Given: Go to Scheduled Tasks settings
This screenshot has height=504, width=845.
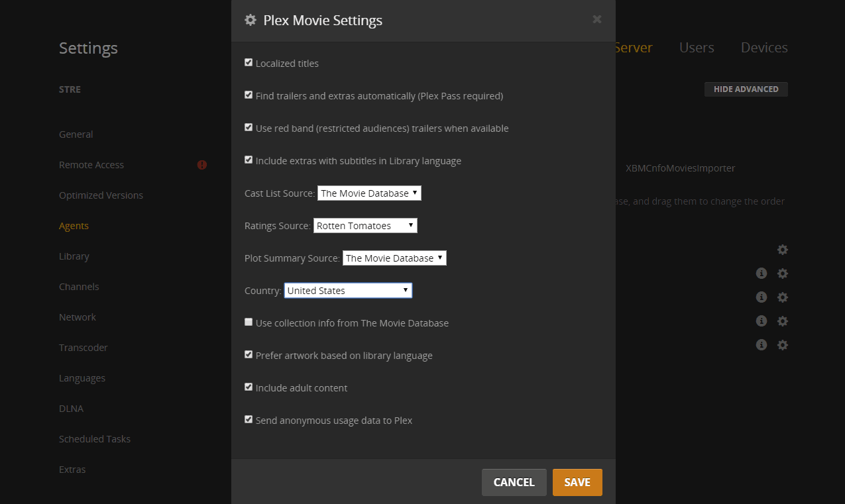Looking at the screenshot, I should pyautogui.click(x=95, y=439).
